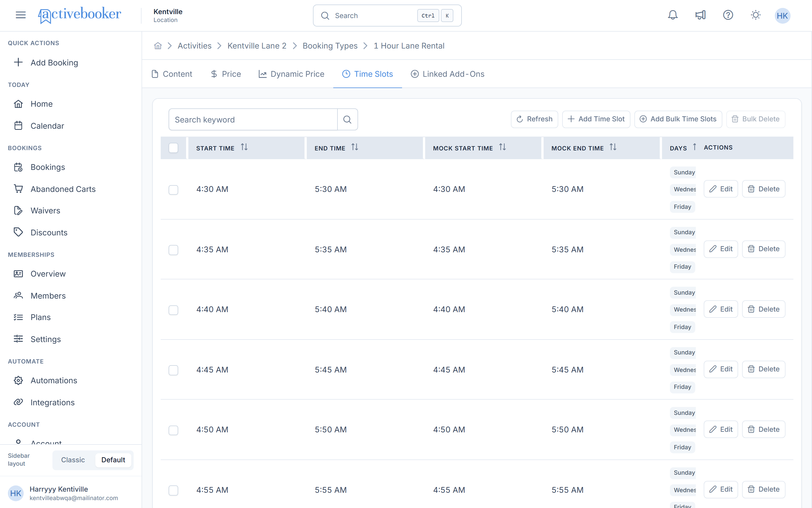Edit the 4:50 AM time slot
This screenshot has width=812, height=508.
721,429
